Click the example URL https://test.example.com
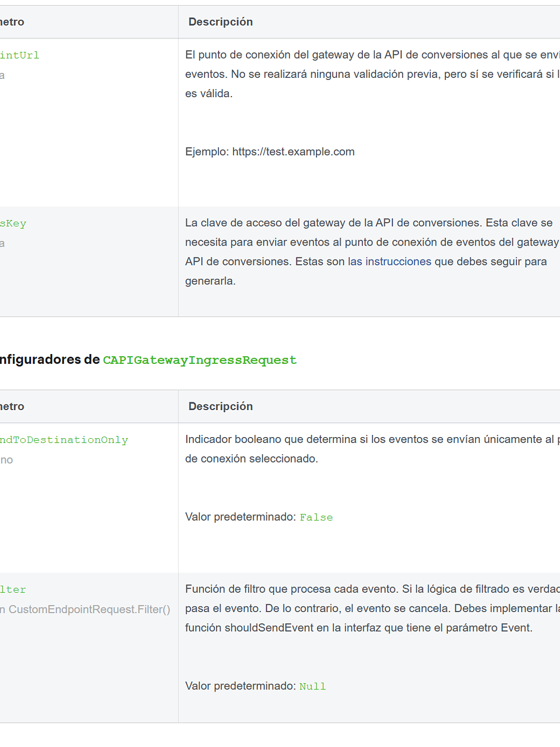Screen dimensions: 560x747 click(x=293, y=152)
